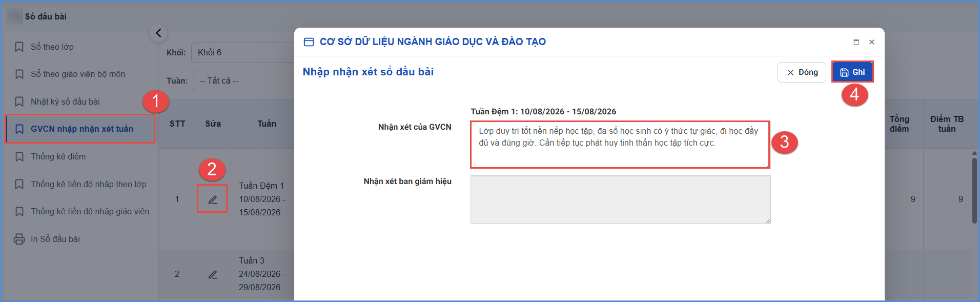Edit the Tuần 3 row pencil icon

(x=213, y=274)
